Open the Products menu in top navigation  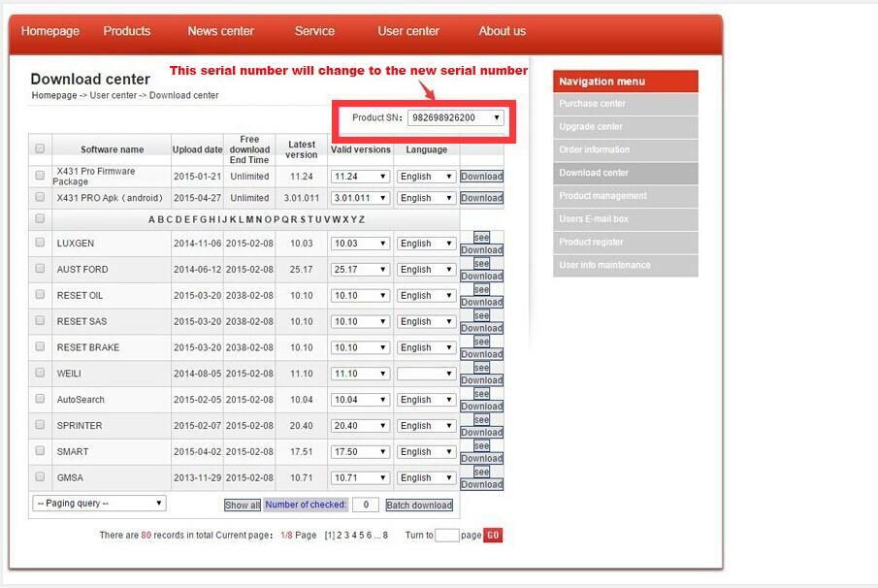point(127,31)
